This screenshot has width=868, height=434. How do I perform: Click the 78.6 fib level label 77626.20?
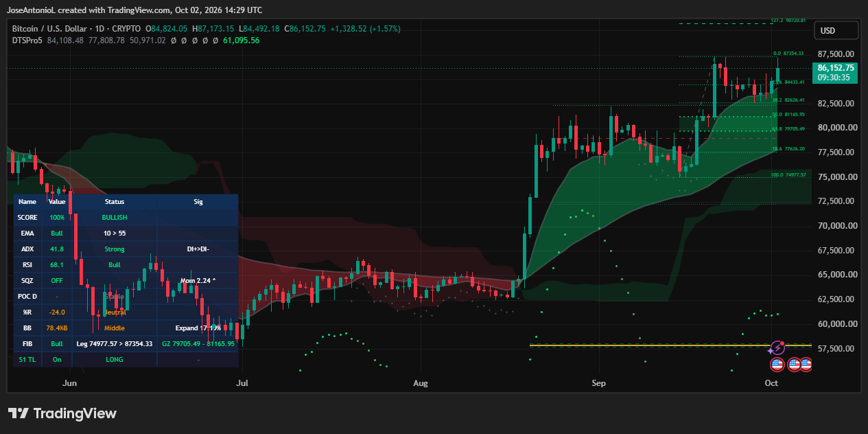tap(788, 149)
